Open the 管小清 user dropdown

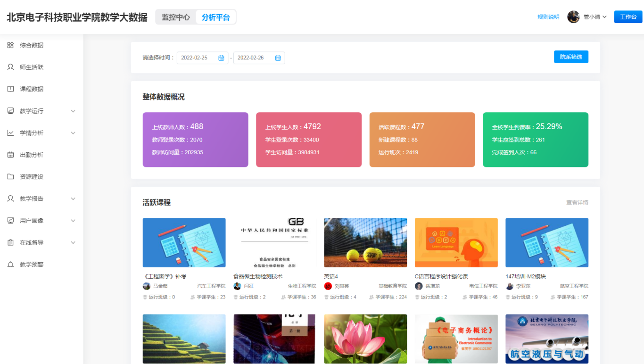pyautogui.click(x=594, y=17)
